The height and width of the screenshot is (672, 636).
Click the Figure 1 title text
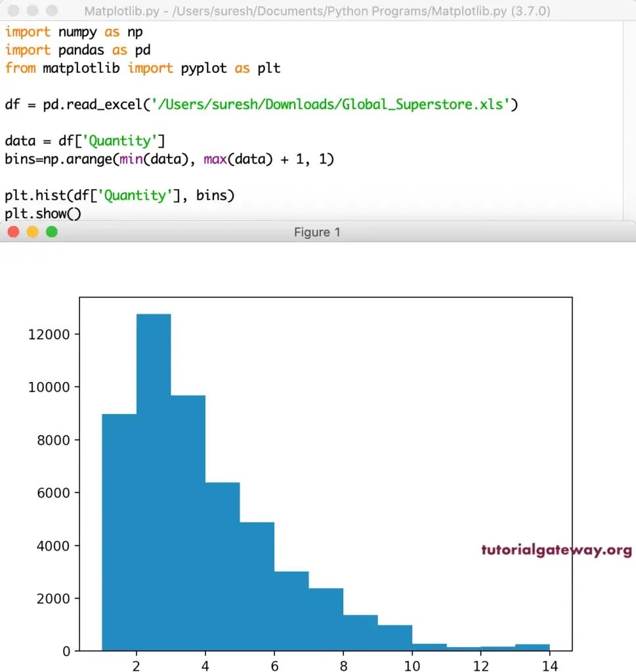pyautogui.click(x=317, y=232)
